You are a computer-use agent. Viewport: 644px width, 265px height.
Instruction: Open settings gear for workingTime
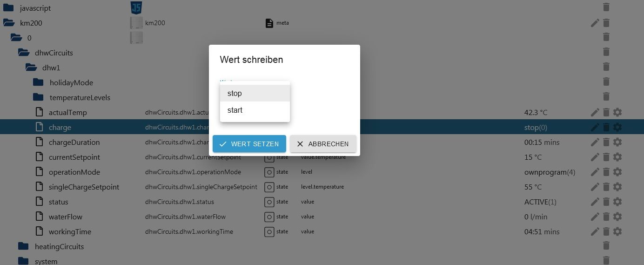(x=617, y=231)
